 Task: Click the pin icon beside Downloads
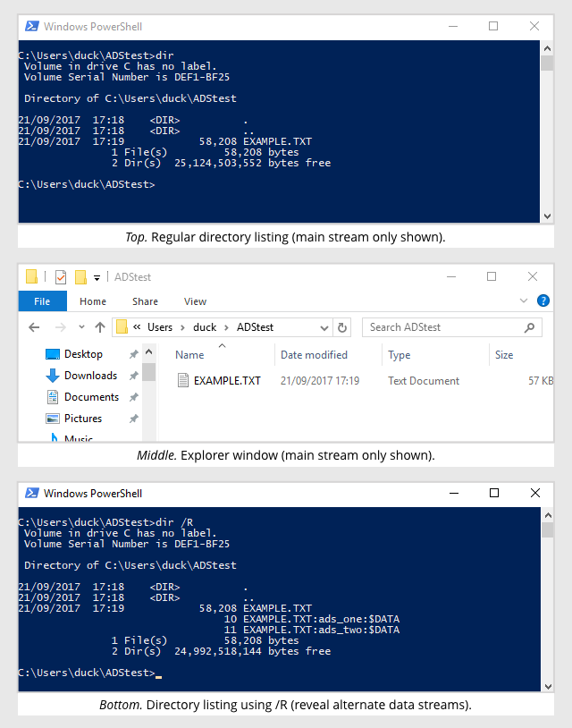133,376
